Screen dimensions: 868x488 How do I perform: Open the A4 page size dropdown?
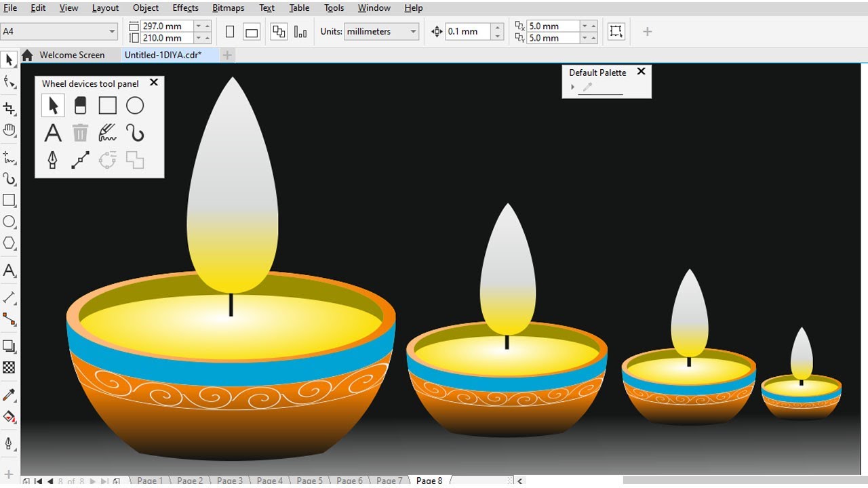click(112, 32)
